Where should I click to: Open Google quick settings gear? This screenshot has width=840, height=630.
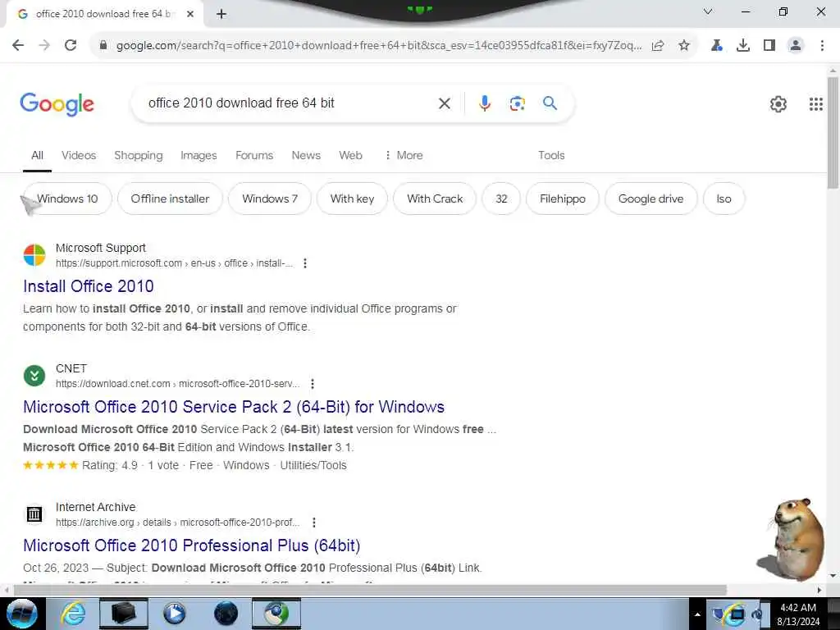pyautogui.click(x=778, y=104)
